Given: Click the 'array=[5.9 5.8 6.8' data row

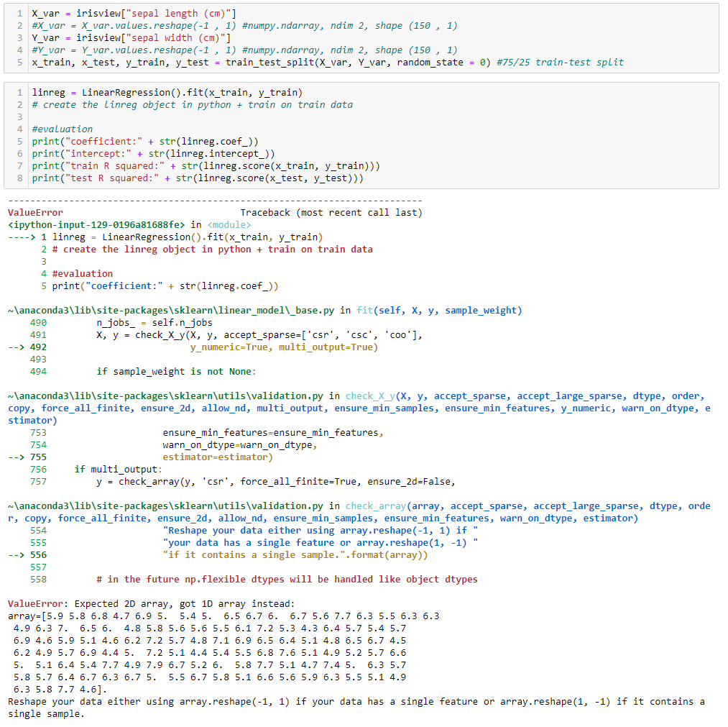Looking at the screenshot, I should (224, 616).
